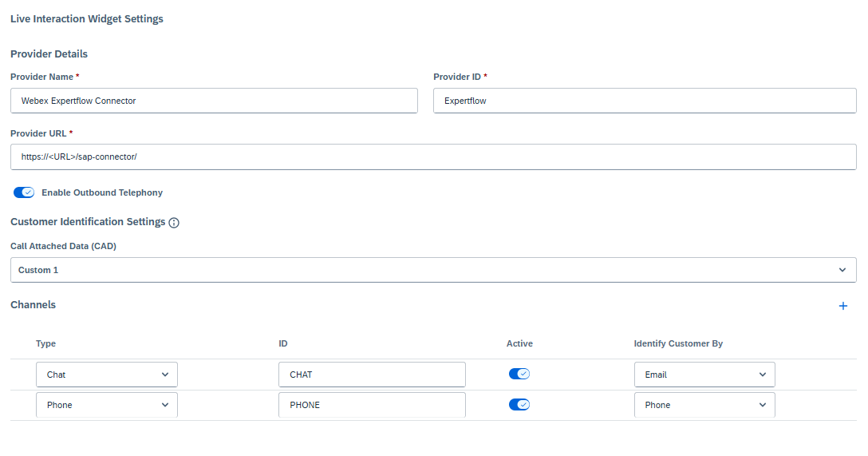Viewport: 868px width, 456px height.
Task: Click the Live Interaction Widget Settings title
Action: 87,19
